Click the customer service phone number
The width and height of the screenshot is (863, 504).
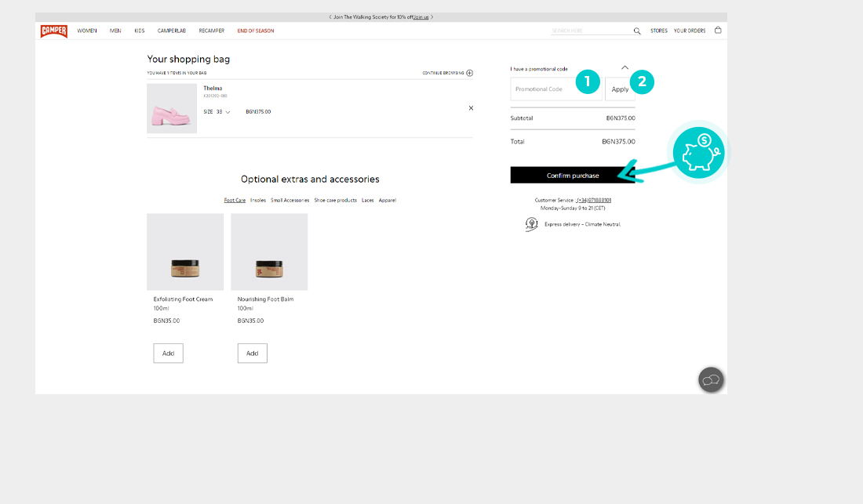tap(593, 200)
